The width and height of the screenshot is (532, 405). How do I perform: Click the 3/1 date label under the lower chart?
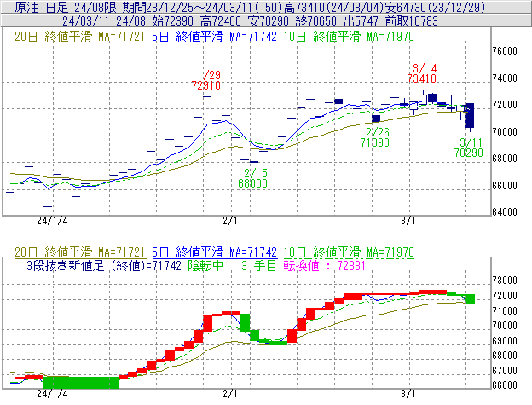[408, 393]
